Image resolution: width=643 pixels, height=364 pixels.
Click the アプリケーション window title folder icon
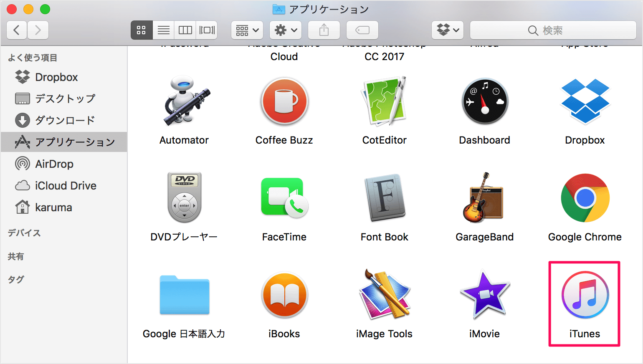pyautogui.click(x=279, y=9)
